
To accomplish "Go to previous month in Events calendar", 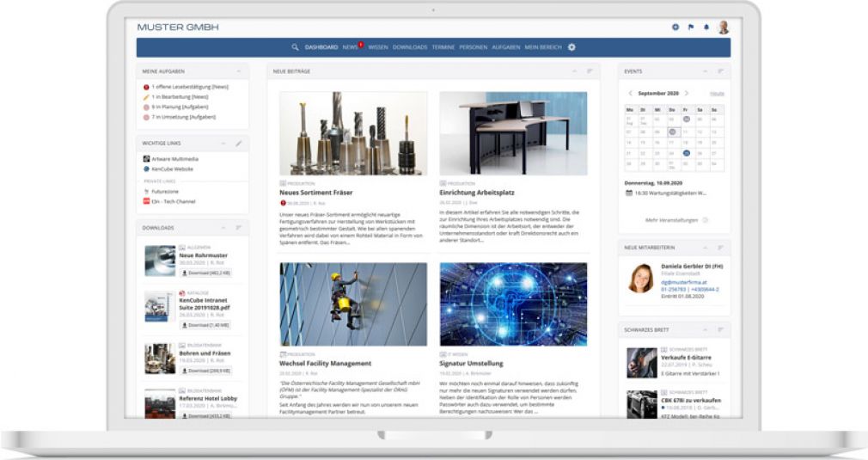I will [x=630, y=94].
